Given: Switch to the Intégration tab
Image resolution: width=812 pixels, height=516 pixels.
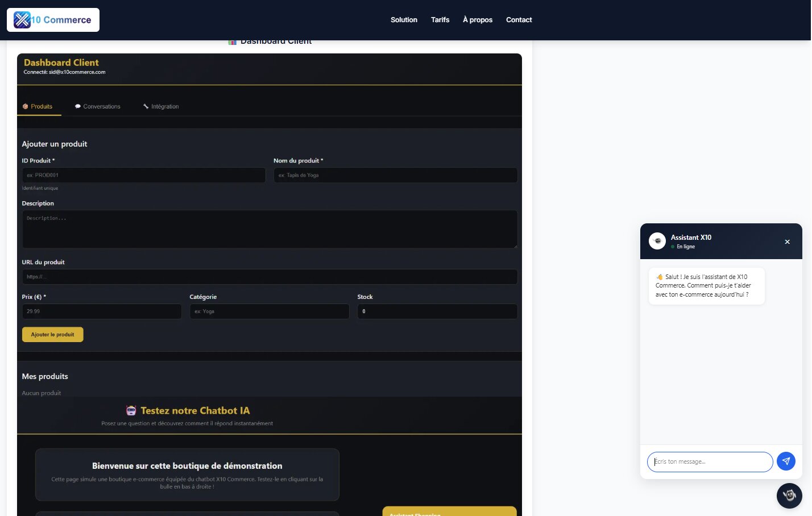Looking at the screenshot, I should (161, 106).
